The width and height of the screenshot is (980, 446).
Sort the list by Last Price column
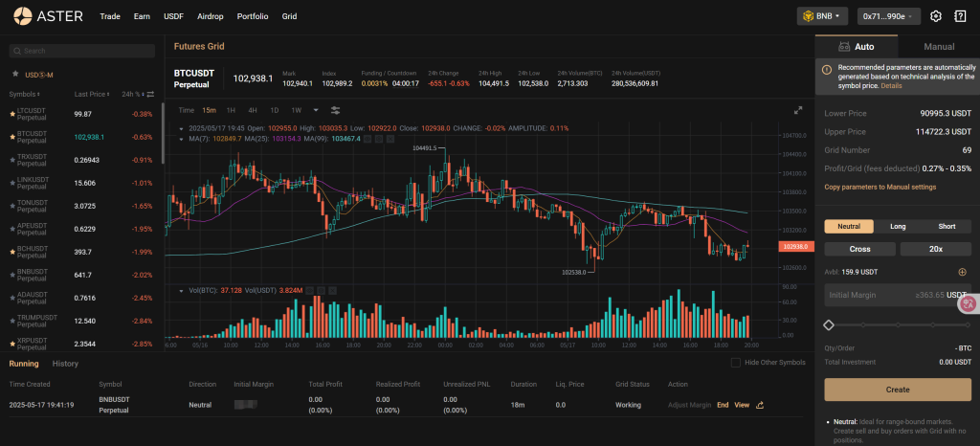point(93,95)
